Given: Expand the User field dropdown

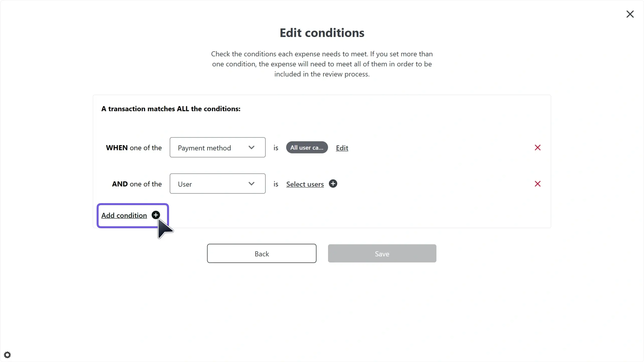Looking at the screenshot, I should 217,184.
